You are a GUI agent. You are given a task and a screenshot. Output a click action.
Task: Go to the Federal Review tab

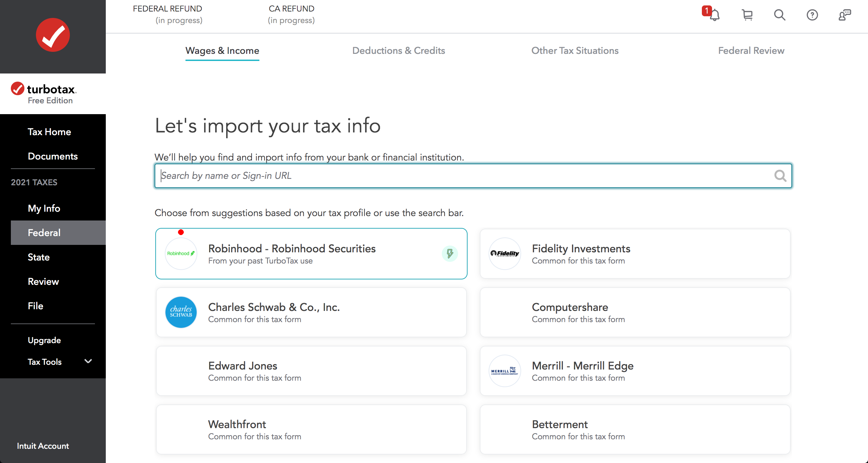point(751,50)
